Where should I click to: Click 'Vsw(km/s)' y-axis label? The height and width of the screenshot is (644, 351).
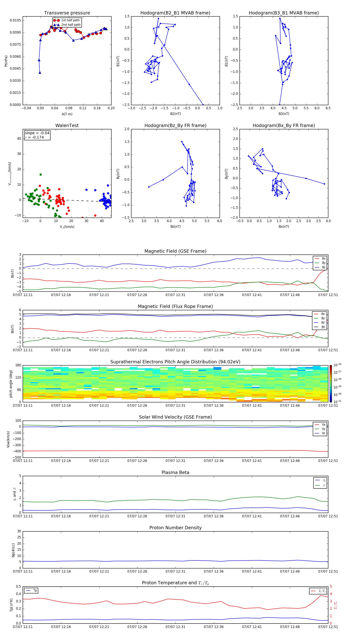coord(8,439)
